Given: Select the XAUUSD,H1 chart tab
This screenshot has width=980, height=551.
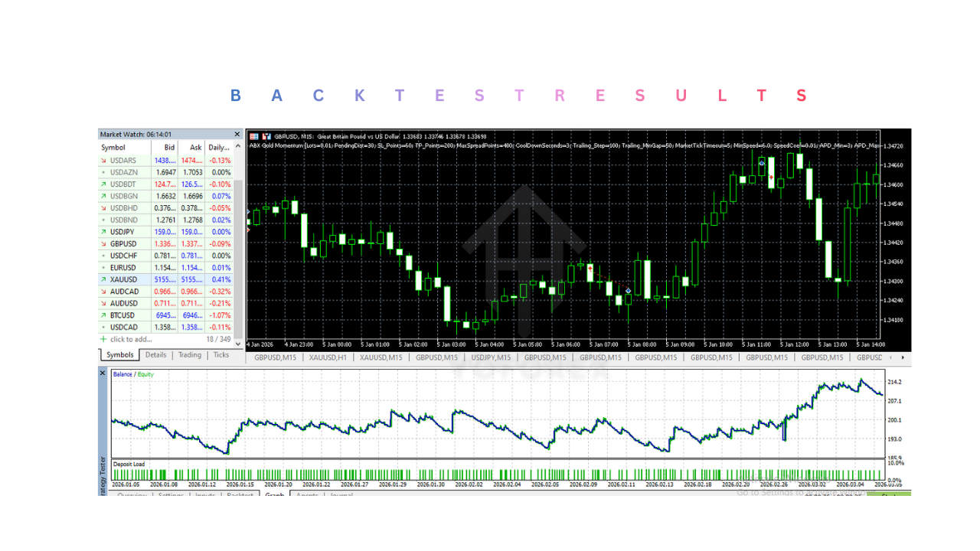Looking at the screenshot, I should point(327,357).
